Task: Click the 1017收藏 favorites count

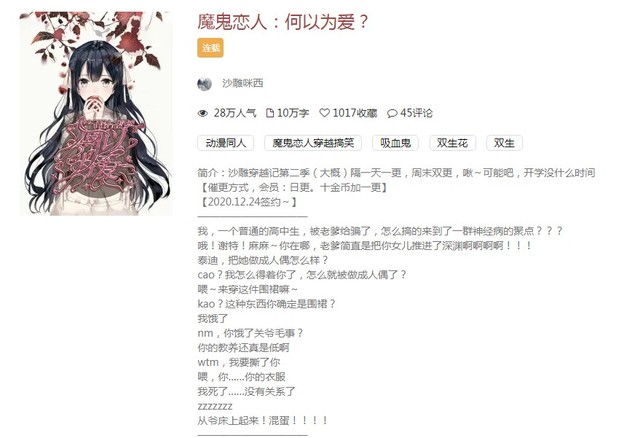Action: coord(355,113)
